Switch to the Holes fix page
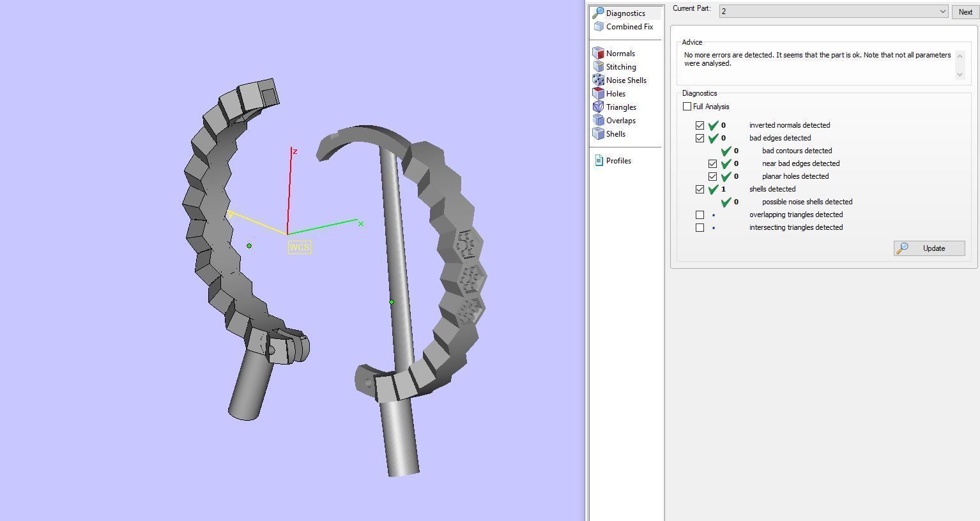The image size is (980, 521). [x=609, y=94]
